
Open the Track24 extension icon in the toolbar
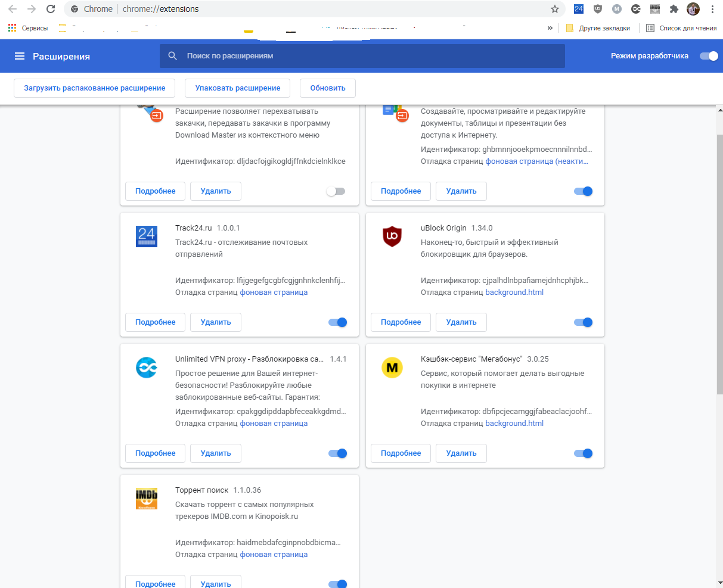tap(579, 9)
